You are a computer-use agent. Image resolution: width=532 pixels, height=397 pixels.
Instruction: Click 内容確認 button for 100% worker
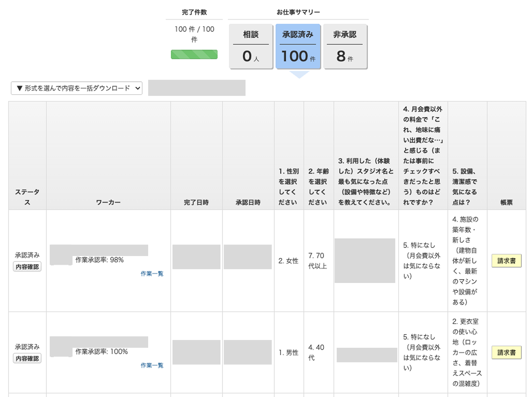tap(27, 358)
